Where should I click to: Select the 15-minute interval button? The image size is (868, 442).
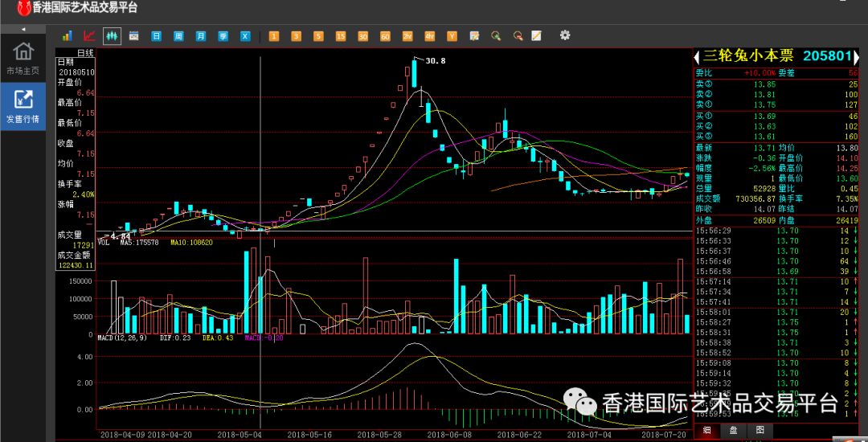pyautogui.click(x=341, y=36)
